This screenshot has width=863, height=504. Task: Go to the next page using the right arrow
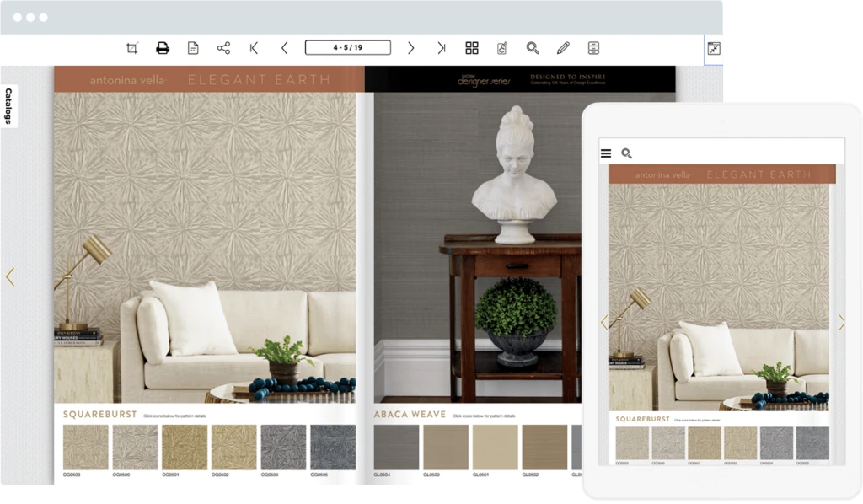[x=410, y=47]
